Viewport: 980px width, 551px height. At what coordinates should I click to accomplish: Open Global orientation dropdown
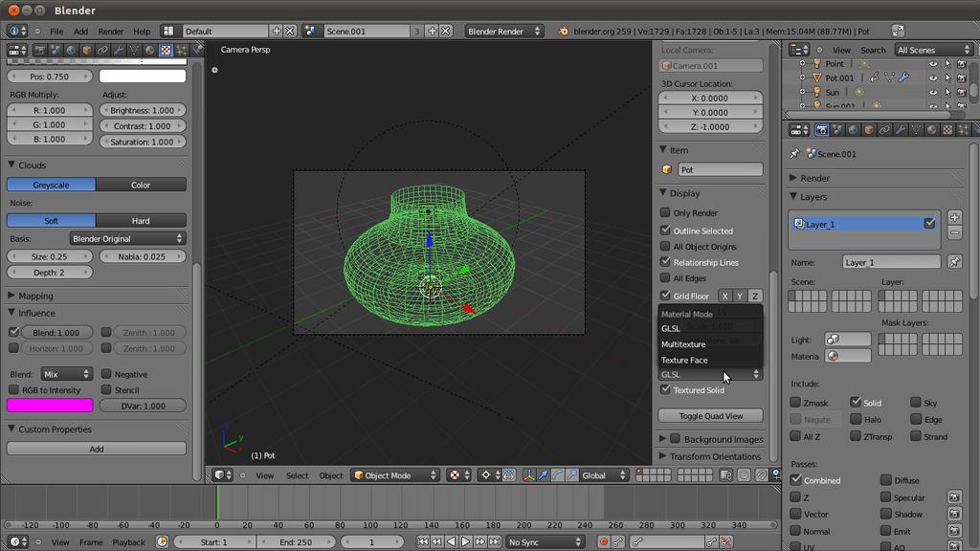tap(604, 475)
